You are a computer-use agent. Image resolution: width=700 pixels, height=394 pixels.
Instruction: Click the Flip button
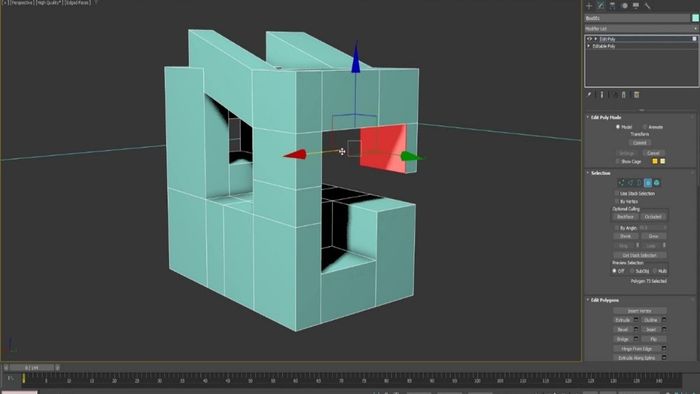click(x=654, y=339)
